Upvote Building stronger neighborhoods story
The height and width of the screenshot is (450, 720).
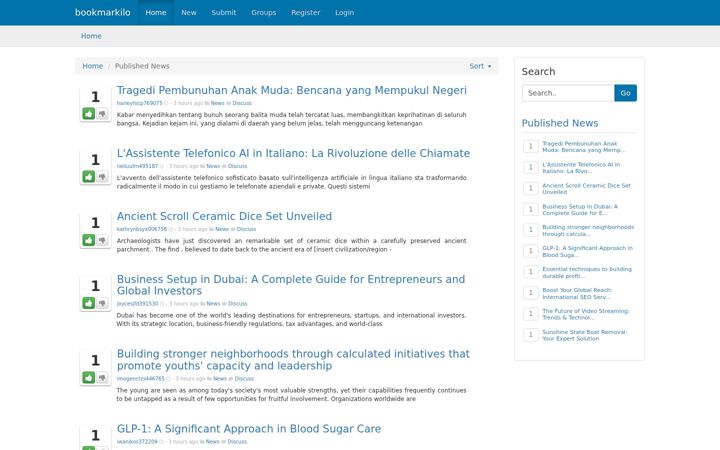point(89,377)
